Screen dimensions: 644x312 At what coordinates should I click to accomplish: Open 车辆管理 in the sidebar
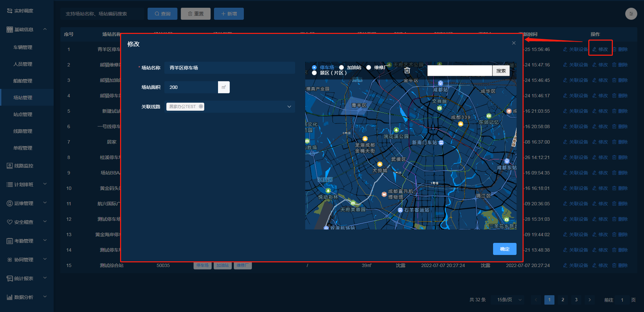[23, 47]
